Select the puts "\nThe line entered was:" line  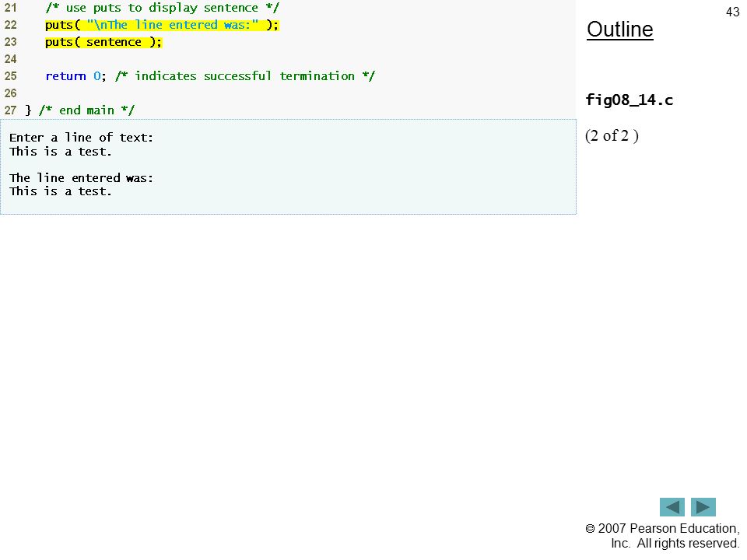point(162,25)
